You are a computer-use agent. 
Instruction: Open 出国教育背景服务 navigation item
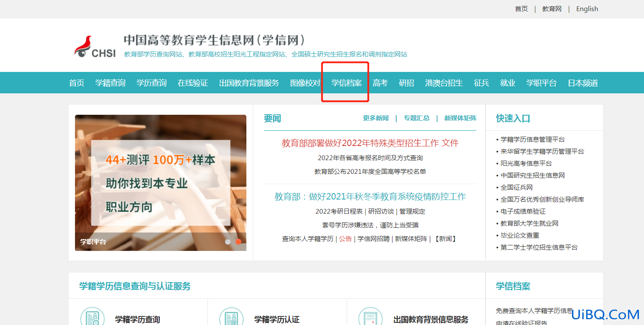[x=249, y=83]
